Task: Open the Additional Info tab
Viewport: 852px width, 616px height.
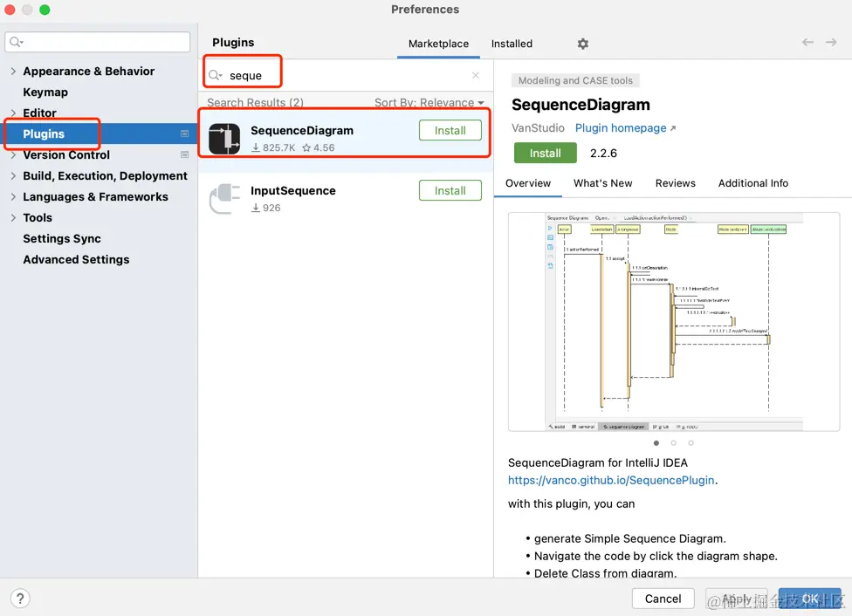Action: tap(753, 183)
